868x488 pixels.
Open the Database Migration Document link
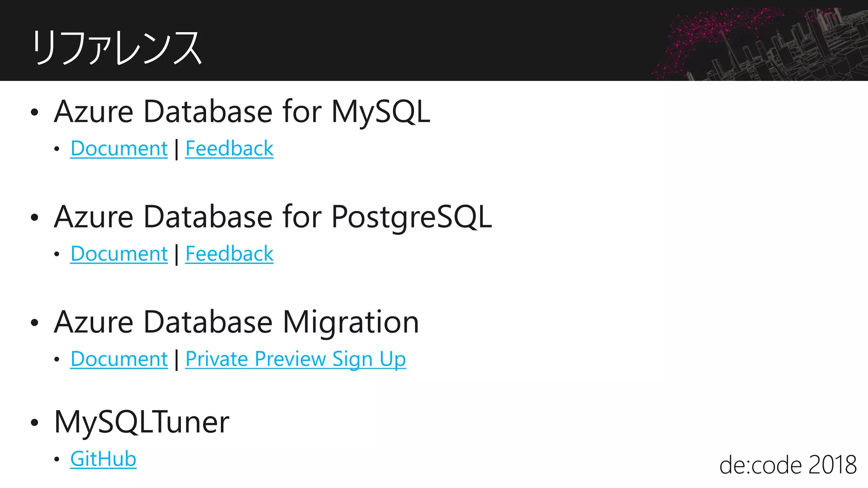pos(119,359)
